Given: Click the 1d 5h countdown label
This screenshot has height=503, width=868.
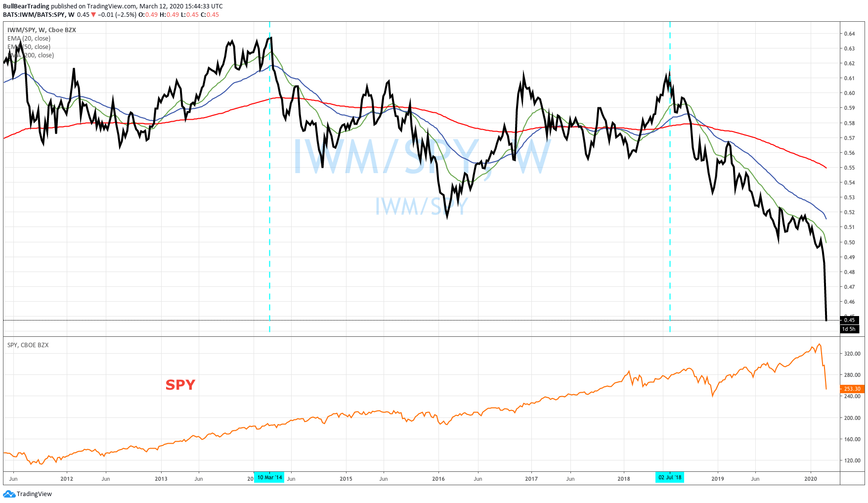Looking at the screenshot, I should 849,329.
